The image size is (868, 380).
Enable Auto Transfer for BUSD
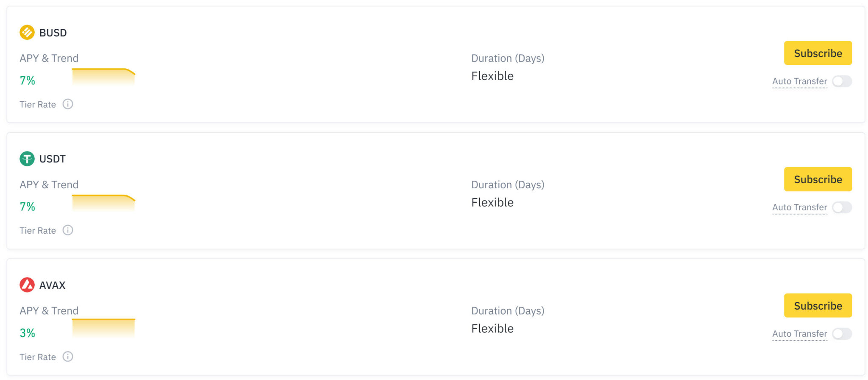click(842, 81)
